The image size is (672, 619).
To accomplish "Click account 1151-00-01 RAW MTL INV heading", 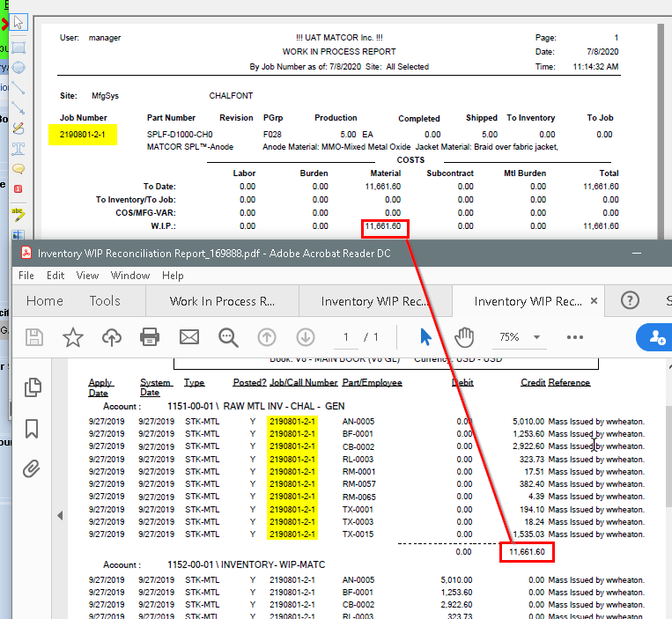I will [256, 406].
